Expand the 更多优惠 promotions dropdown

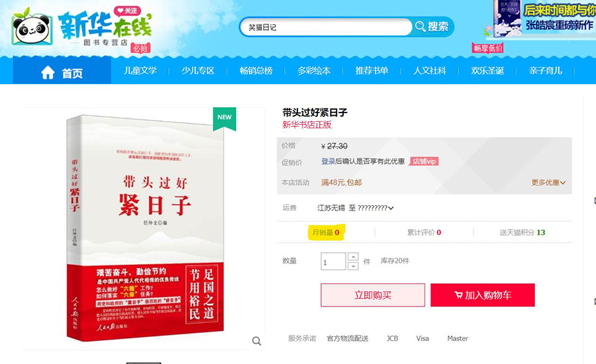[548, 183]
